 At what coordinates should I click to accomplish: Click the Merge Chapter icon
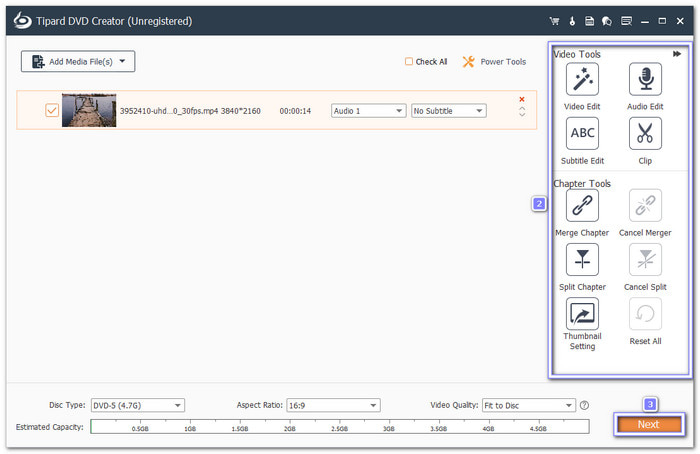point(582,206)
